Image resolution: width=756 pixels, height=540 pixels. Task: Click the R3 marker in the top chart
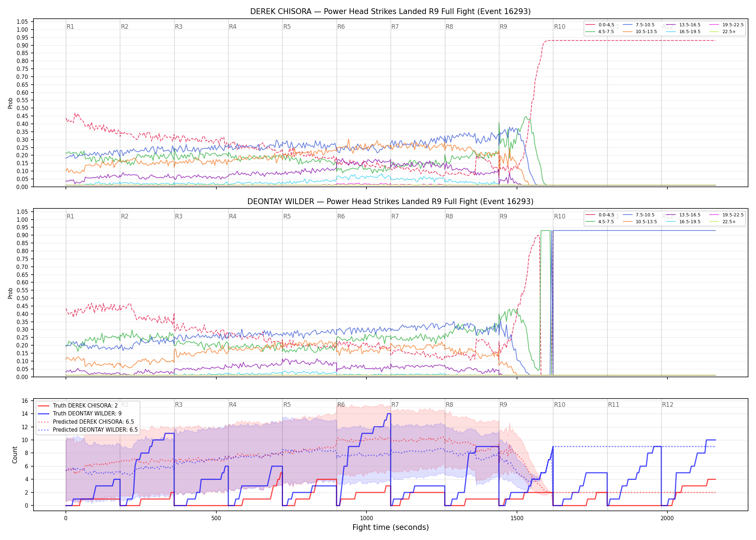[x=179, y=27]
